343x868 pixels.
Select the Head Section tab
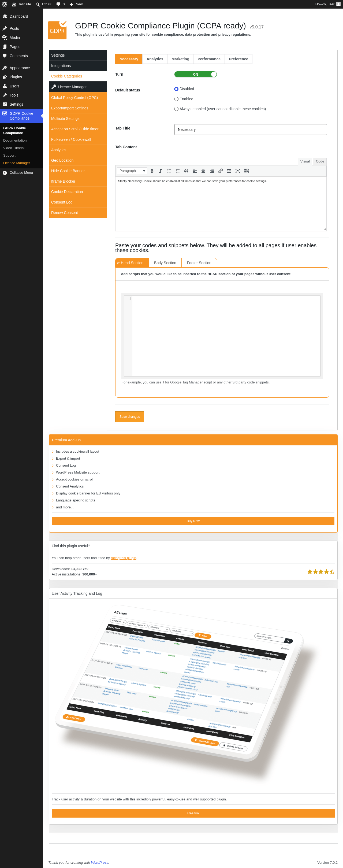(x=132, y=263)
